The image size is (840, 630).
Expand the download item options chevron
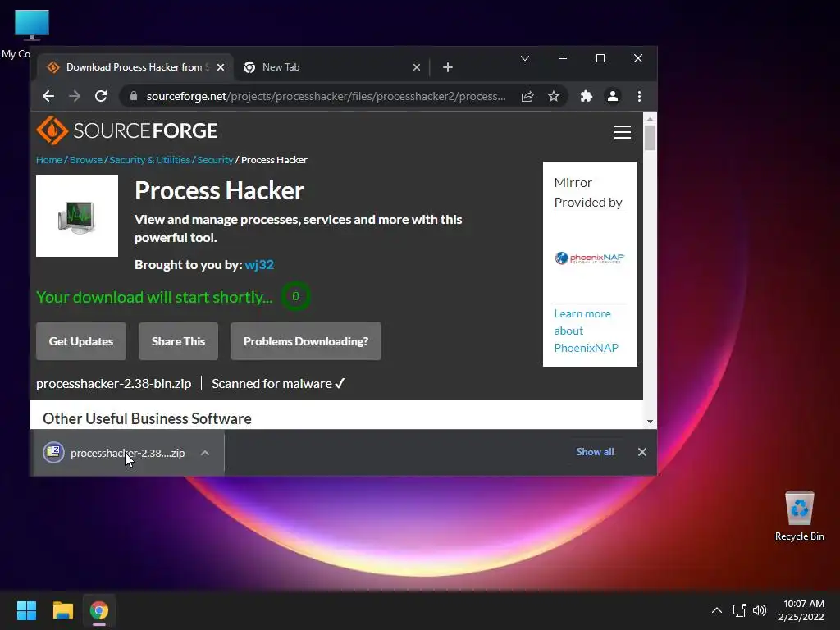[204, 453]
